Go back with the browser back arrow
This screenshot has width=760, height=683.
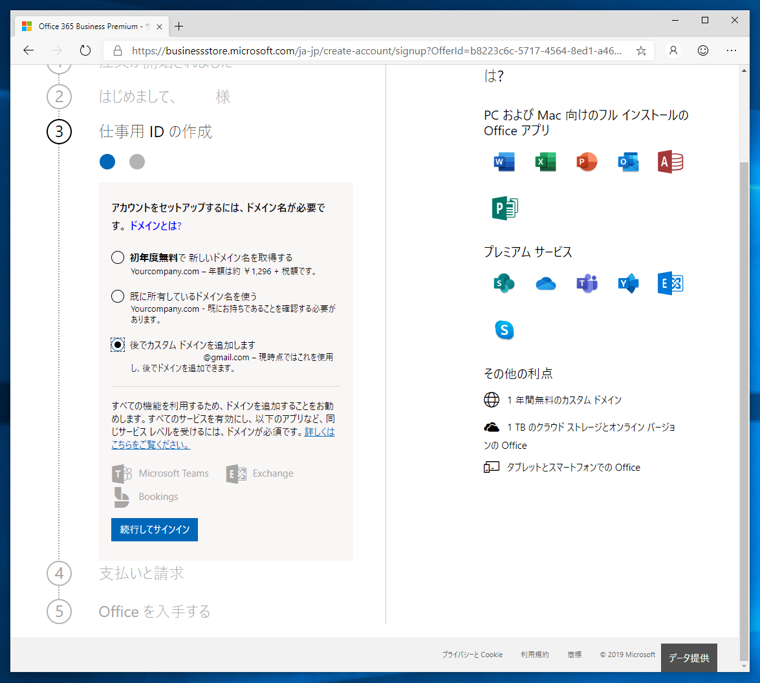click(x=29, y=50)
